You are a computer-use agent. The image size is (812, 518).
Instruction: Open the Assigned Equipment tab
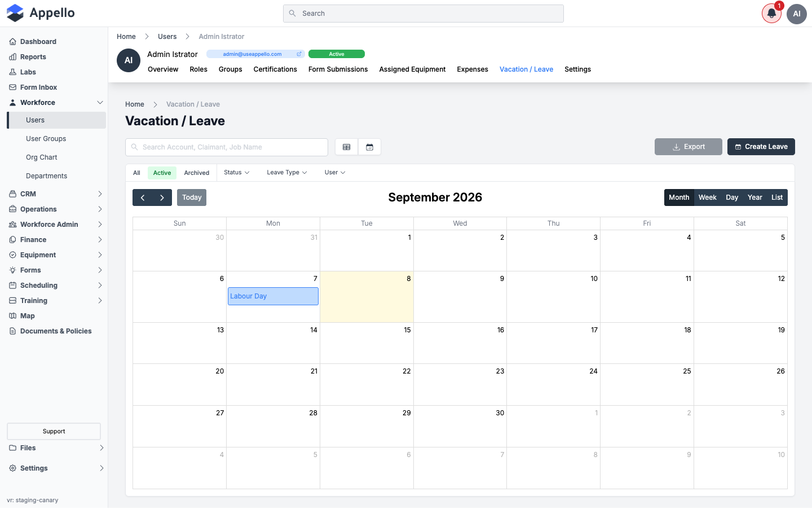point(412,69)
